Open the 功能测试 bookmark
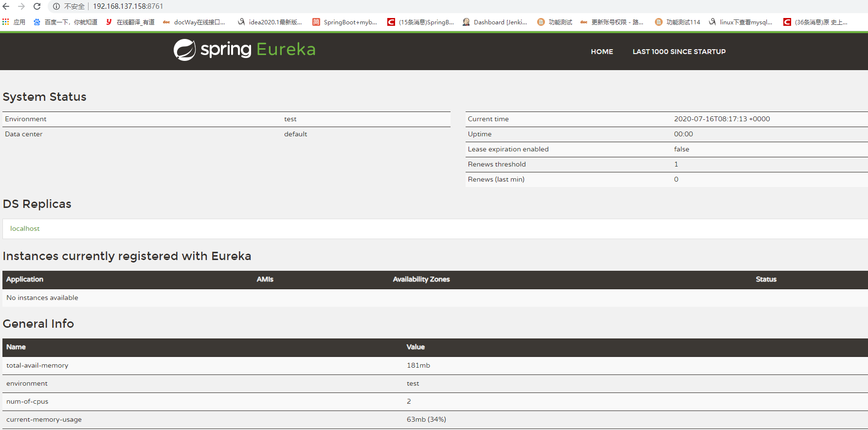This screenshot has height=430, width=868. [555, 22]
